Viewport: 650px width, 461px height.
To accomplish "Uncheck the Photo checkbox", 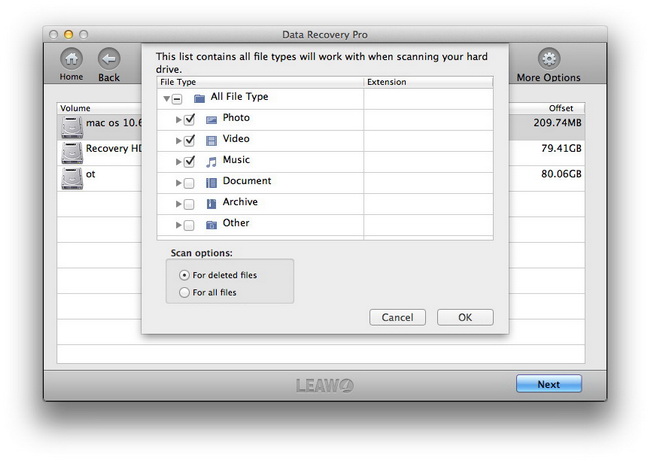I will point(189,119).
